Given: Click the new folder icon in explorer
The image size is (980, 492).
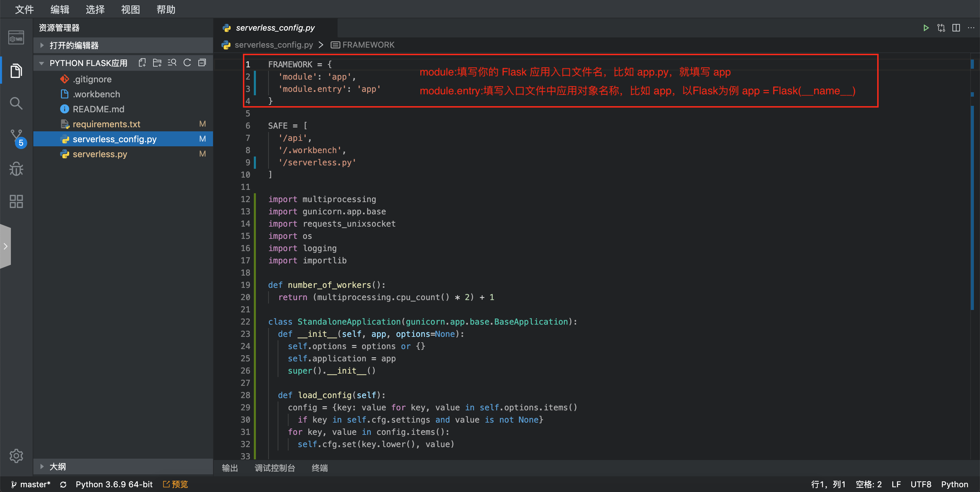Looking at the screenshot, I should coord(157,63).
